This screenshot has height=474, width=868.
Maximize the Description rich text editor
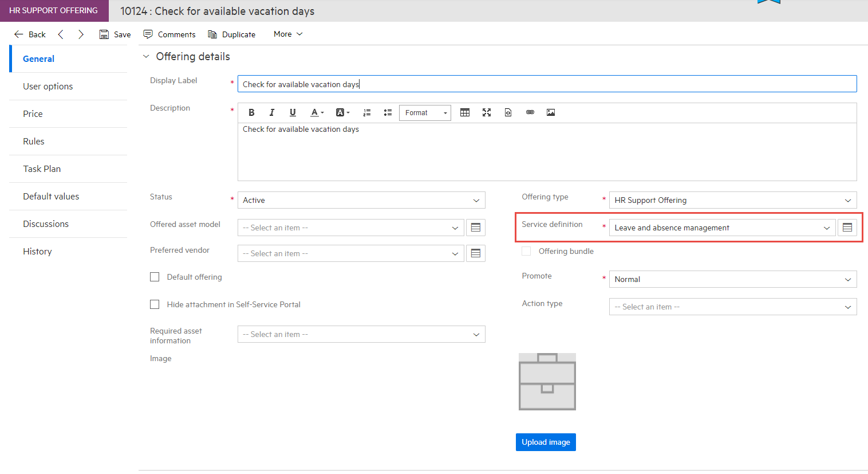point(486,112)
